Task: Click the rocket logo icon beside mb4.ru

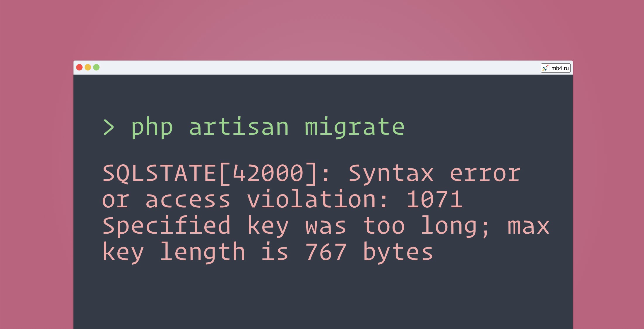Action: coord(545,68)
